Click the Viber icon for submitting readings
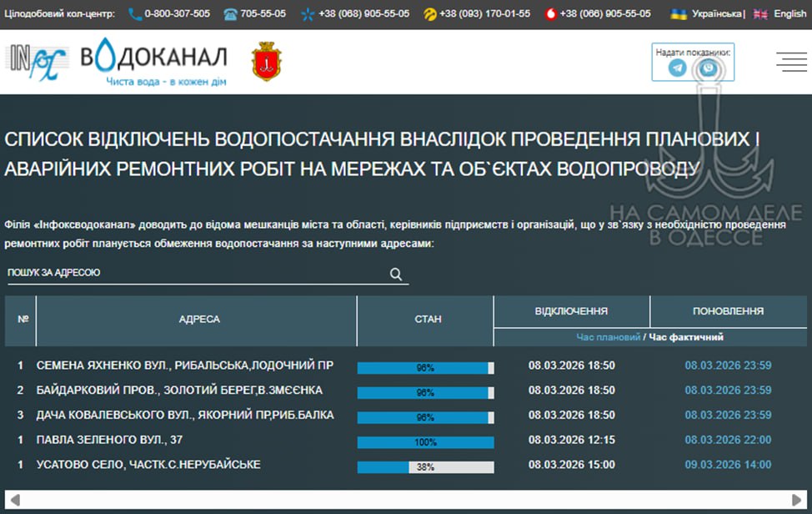812x514 pixels. [x=708, y=68]
